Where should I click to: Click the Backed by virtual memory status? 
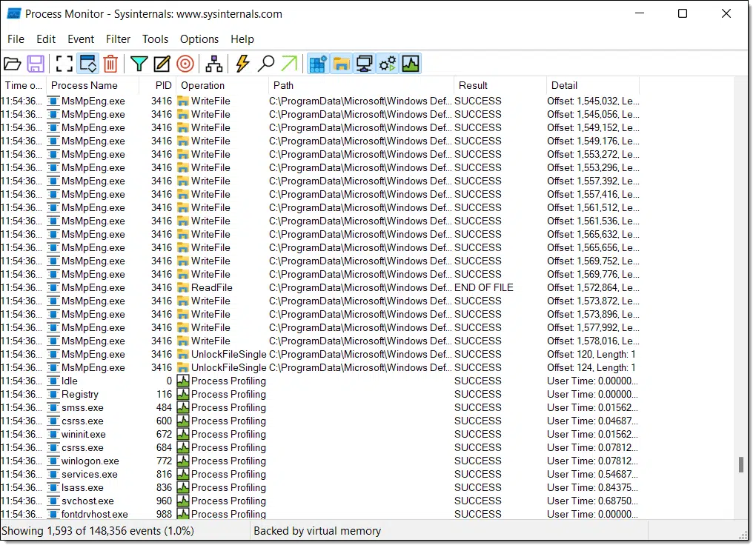317,531
